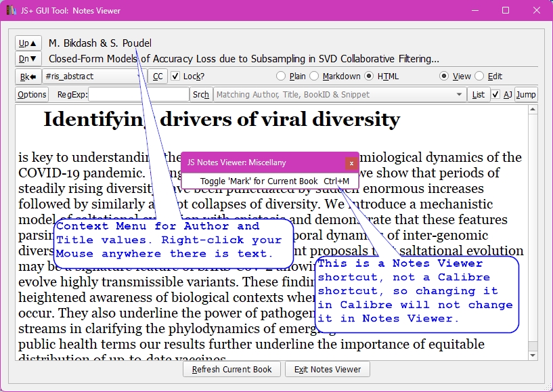Select Toggle 'Mark' for Current Book menu entry
The height and width of the screenshot is (392, 553).
click(x=270, y=181)
